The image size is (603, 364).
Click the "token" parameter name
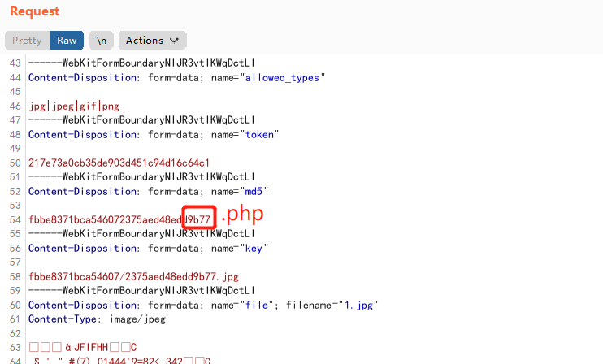coord(259,135)
